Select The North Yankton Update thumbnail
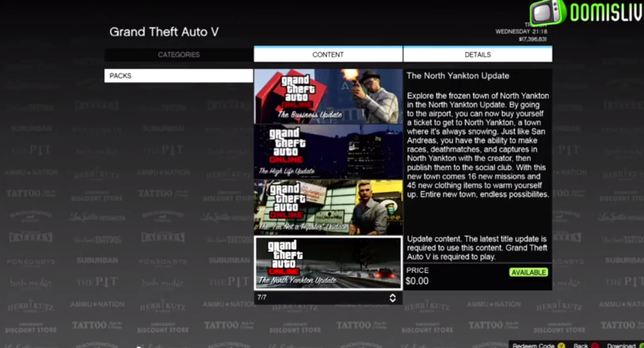This screenshot has height=348, width=644. tap(328, 263)
